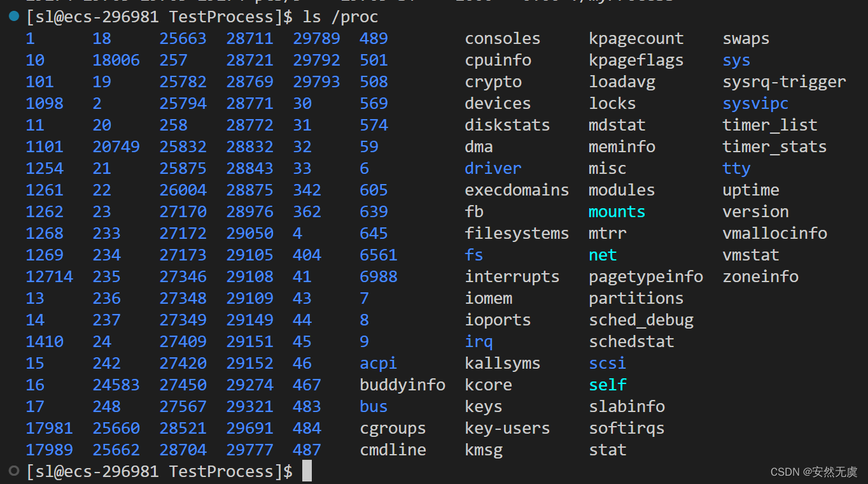The image size is (868, 484).
Task: Click the 'ls /proc' command text
Action: [340, 17]
